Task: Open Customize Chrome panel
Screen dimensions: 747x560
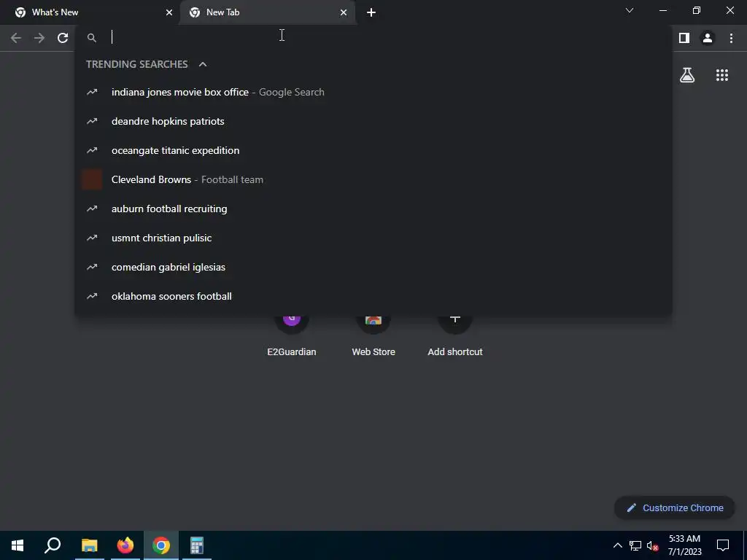Action: pos(675,507)
